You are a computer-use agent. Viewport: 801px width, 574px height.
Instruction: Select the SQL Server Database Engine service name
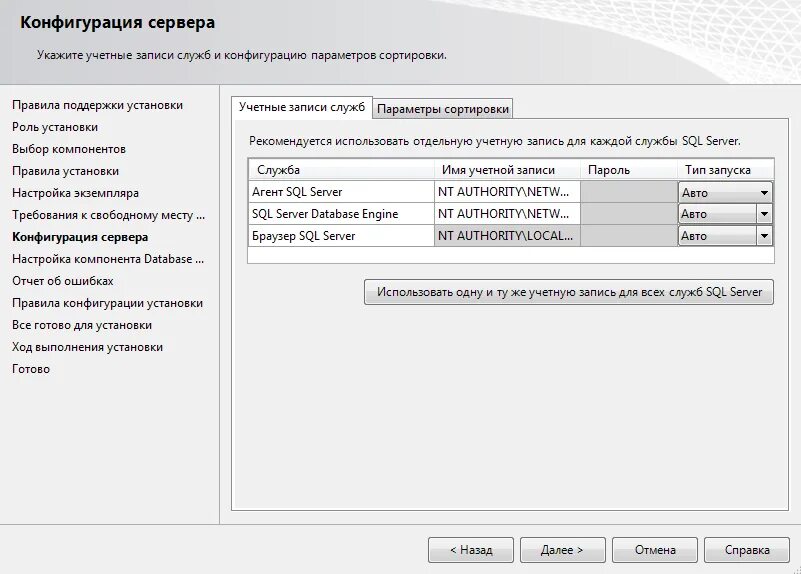pos(341,214)
